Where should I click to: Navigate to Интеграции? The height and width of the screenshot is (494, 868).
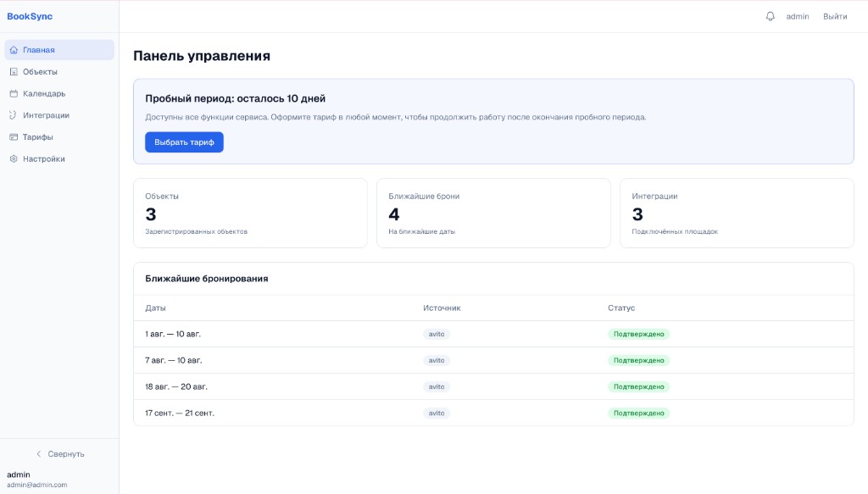[x=59, y=115]
